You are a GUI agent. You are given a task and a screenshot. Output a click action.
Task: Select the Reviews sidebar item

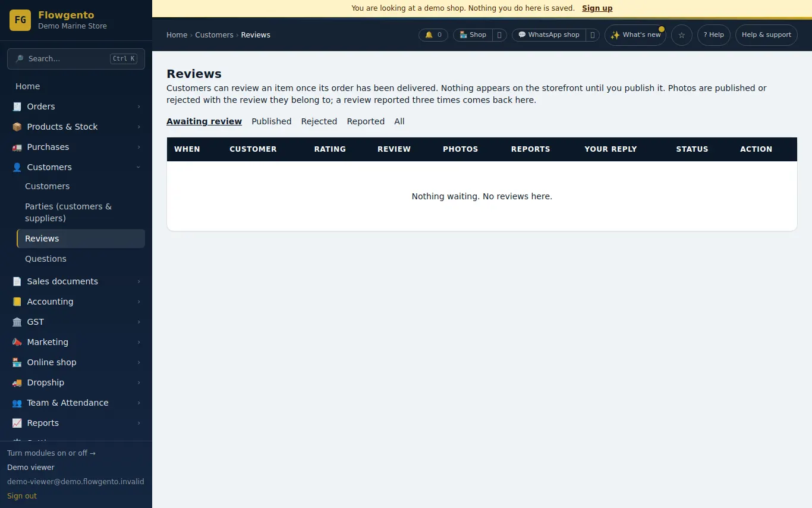(81, 239)
